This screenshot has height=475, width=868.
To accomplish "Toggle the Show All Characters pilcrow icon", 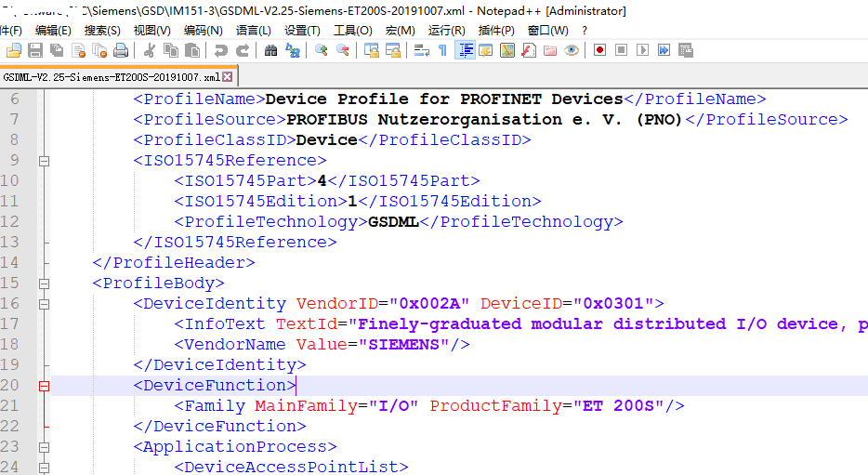I will [x=443, y=51].
